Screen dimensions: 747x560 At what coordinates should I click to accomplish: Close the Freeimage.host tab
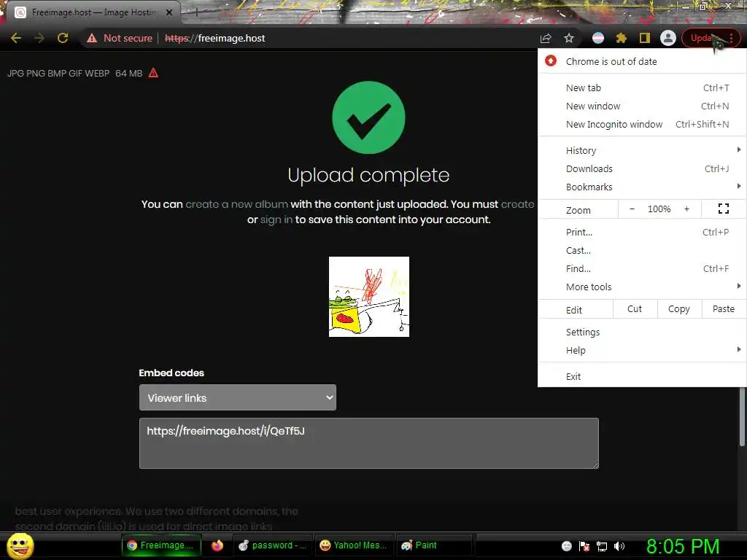[x=169, y=12]
